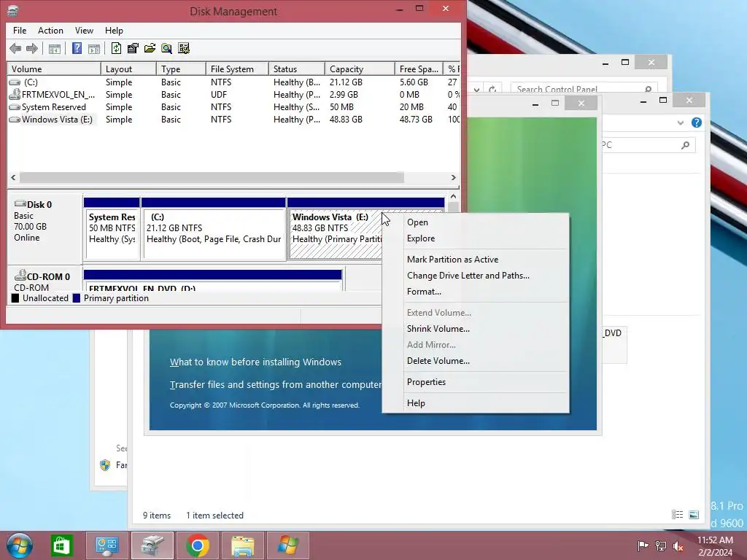The height and width of the screenshot is (560, 747).
Task: Open Google Chrome from the taskbar
Action: pyautogui.click(x=197, y=545)
